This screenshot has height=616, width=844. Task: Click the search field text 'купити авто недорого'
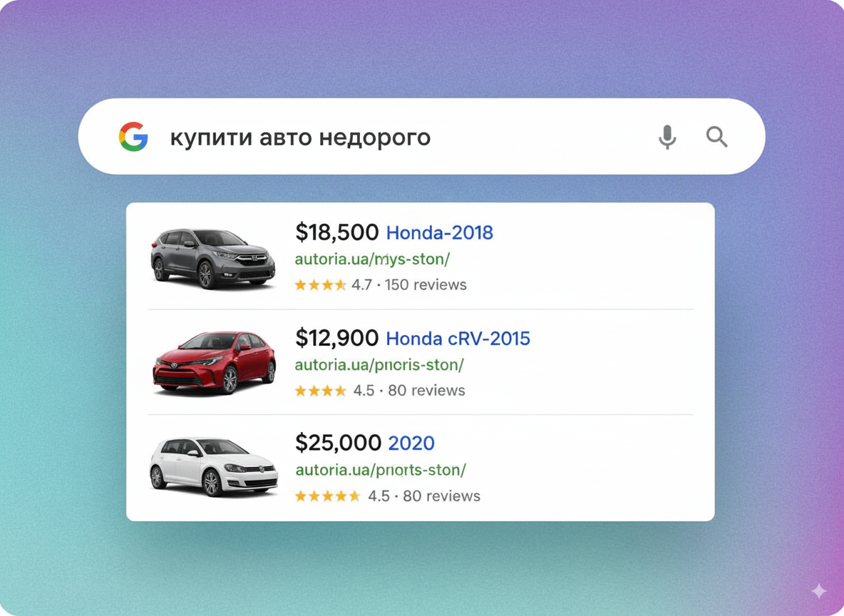pos(300,138)
